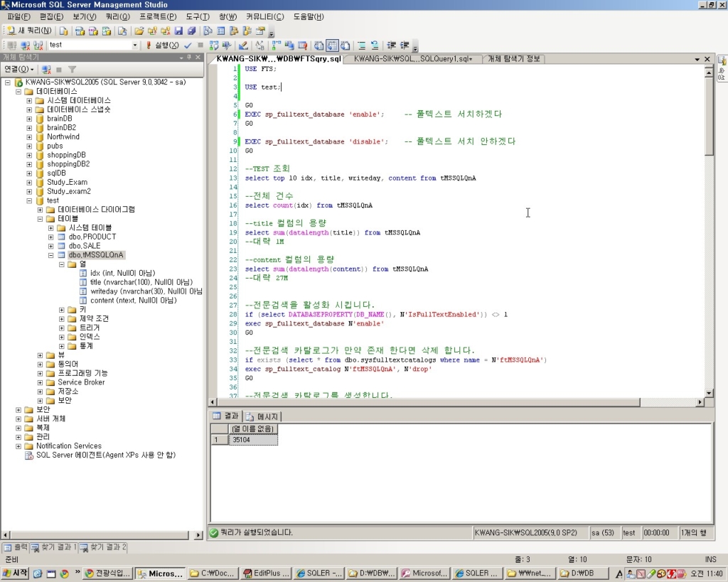Click the Parse query checkmark icon

[188, 45]
